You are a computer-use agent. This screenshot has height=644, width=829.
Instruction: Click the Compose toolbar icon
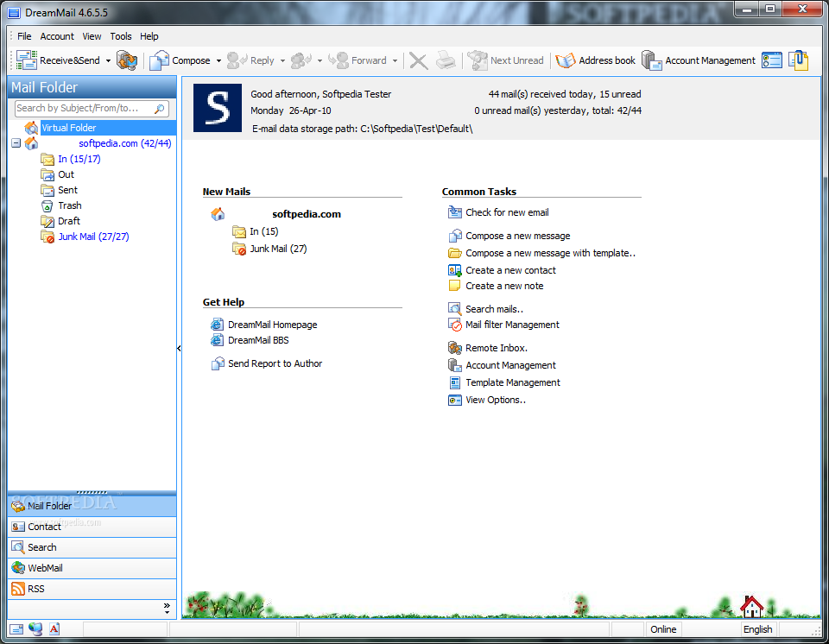tap(159, 60)
